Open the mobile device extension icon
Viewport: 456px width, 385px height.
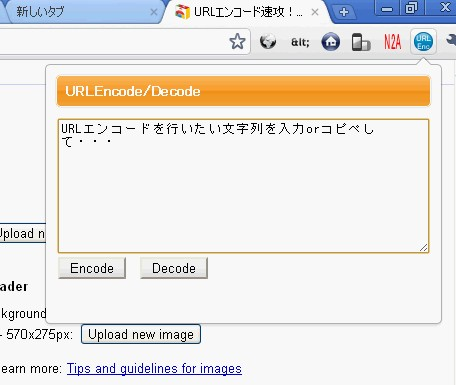click(361, 42)
